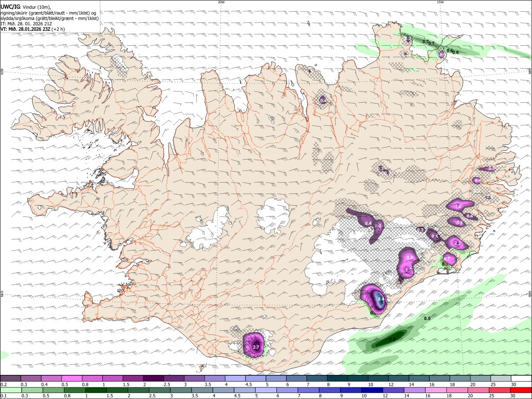
Task: Click the 64N latitude label on right edge
Action: pyautogui.click(x=530, y=294)
